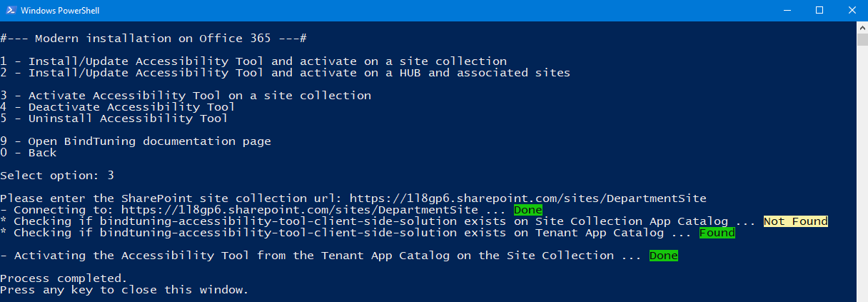Click the Windows PowerShell title text

click(x=61, y=10)
